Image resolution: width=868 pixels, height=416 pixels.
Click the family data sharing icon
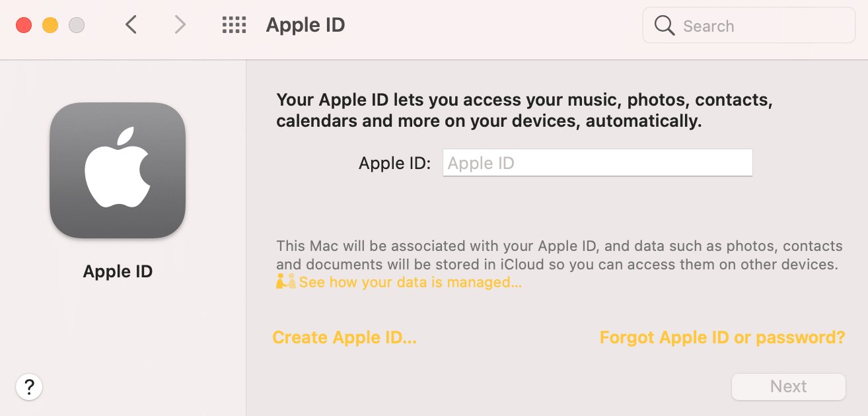tap(284, 281)
